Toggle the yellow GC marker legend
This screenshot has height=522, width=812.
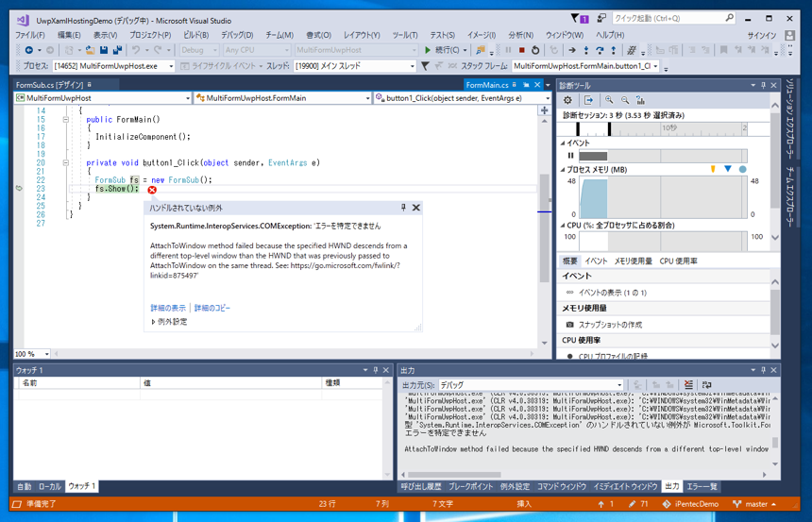click(x=713, y=169)
